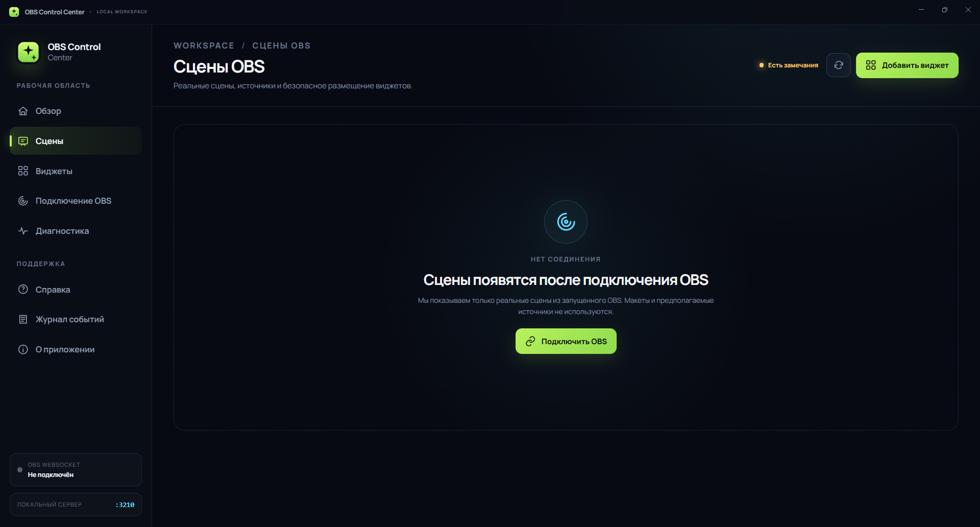
Task: Click heading Сцены появятся после подключения OBS
Action: click(x=566, y=280)
